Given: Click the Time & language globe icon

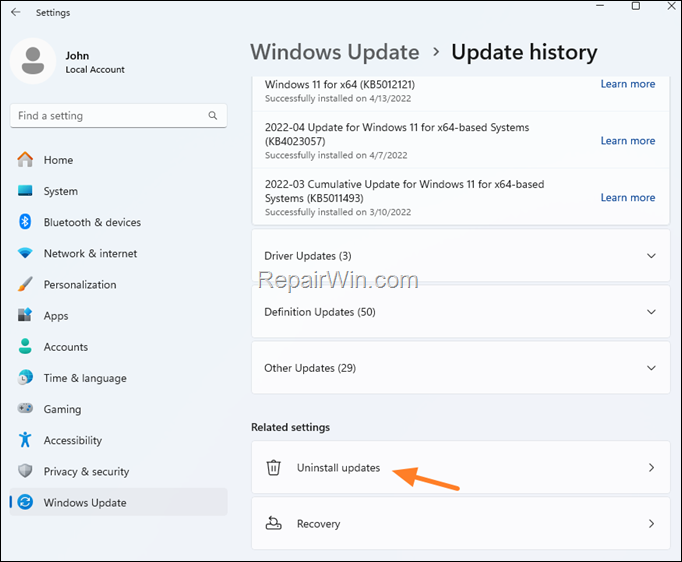Looking at the screenshot, I should coord(25,378).
